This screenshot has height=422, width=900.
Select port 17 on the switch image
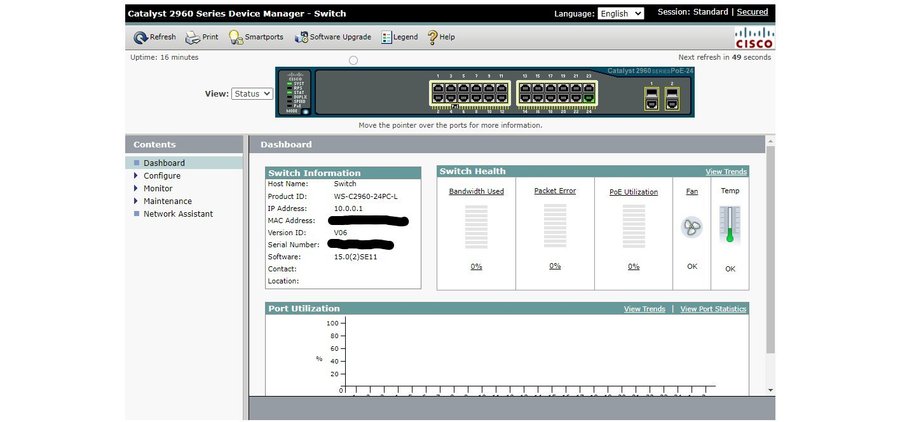550,88
